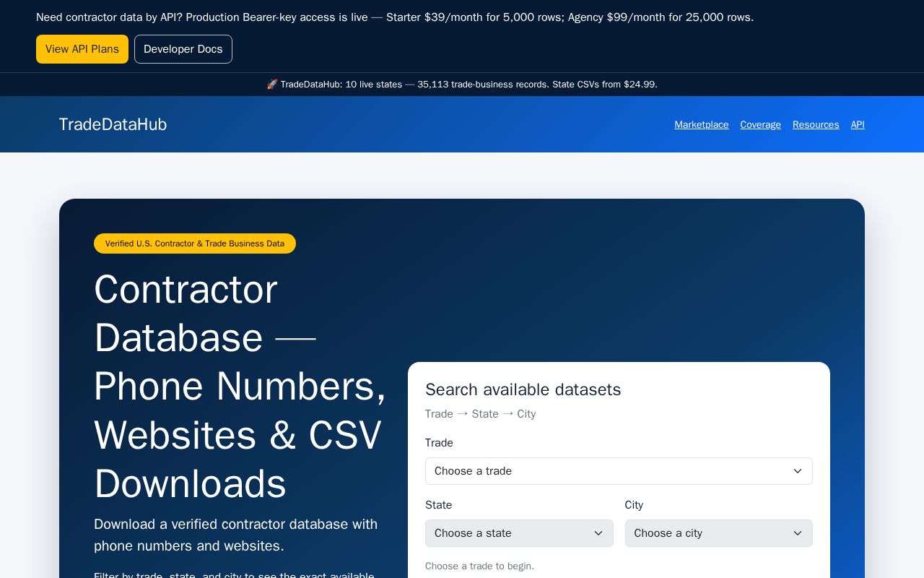
Task: Click the trade dropdown chevron arrow
Action: pos(798,471)
